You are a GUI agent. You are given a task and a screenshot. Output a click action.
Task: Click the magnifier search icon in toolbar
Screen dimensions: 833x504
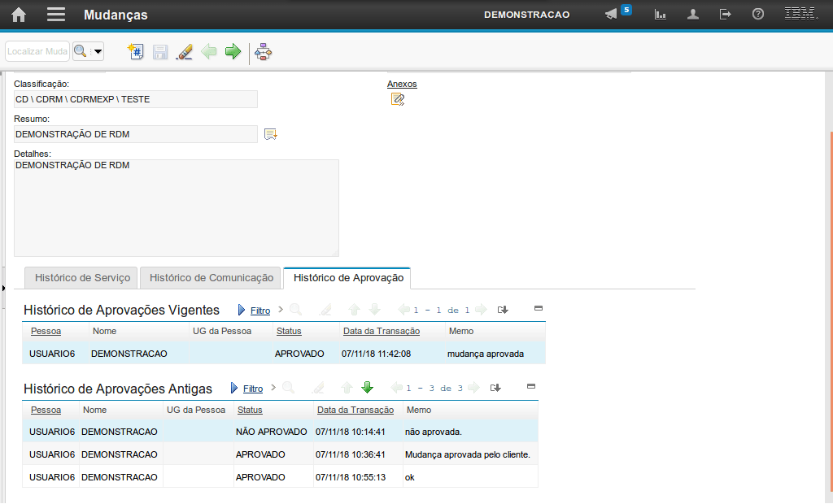tap(81, 51)
